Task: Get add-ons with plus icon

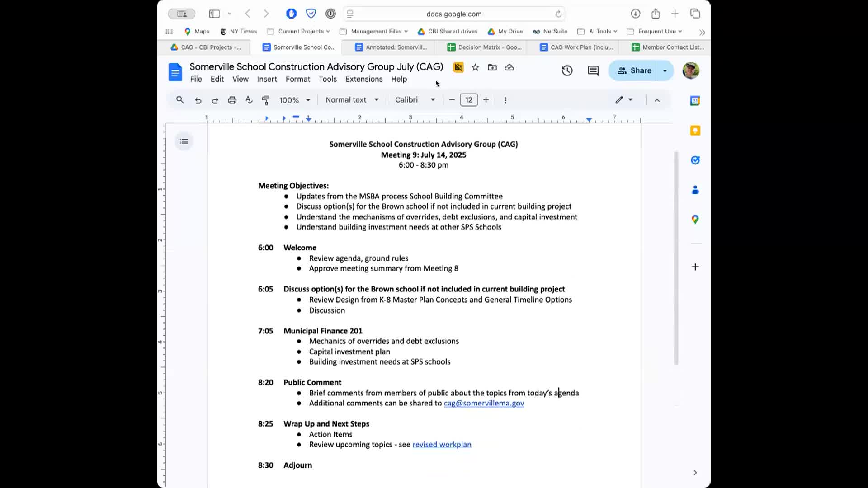Action: pos(695,267)
